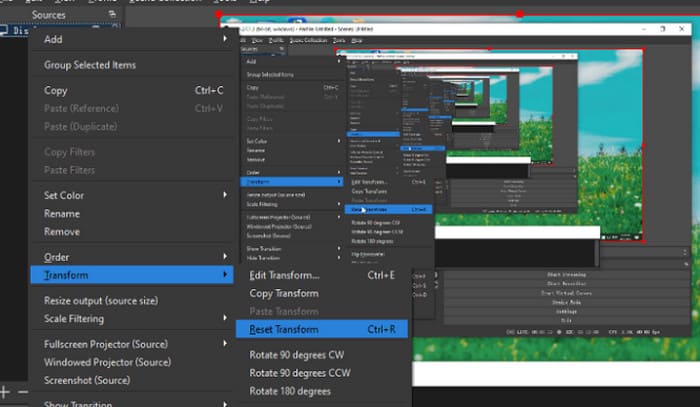The height and width of the screenshot is (407, 700).
Task: Click the top-center red resize handle on the preview
Action: click(x=519, y=14)
